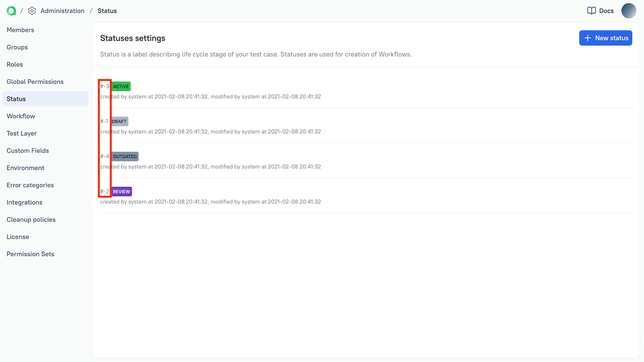The width and height of the screenshot is (644, 362).
Task: Select the OUTDATED status badge
Action: [x=124, y=156]
